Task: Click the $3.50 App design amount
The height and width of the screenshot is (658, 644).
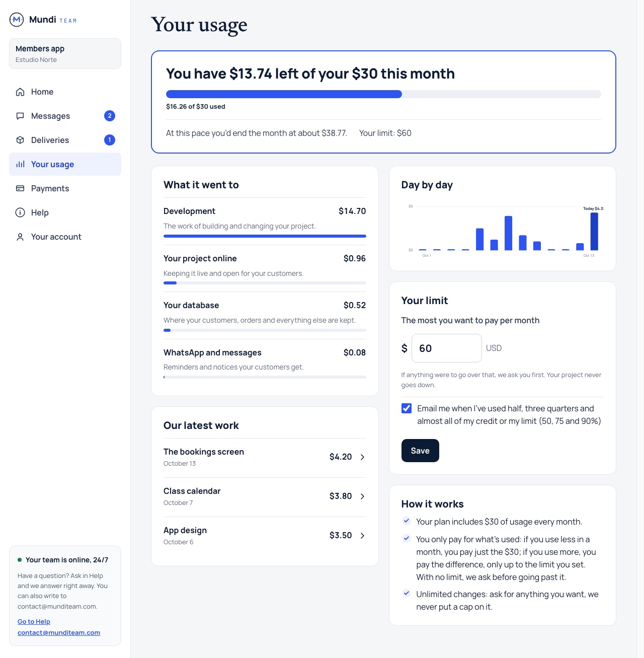Action: [x=341, y=535]
